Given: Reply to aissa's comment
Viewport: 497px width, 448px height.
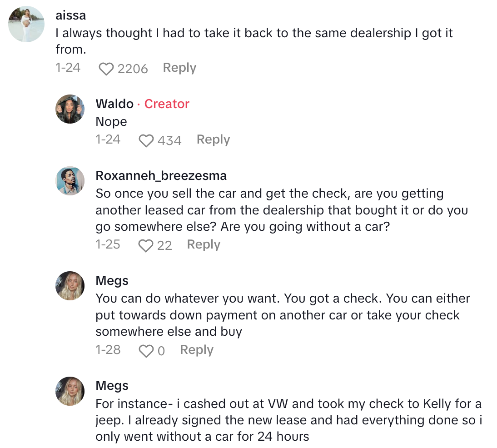Looking at the screenshot, I should 179,68.
